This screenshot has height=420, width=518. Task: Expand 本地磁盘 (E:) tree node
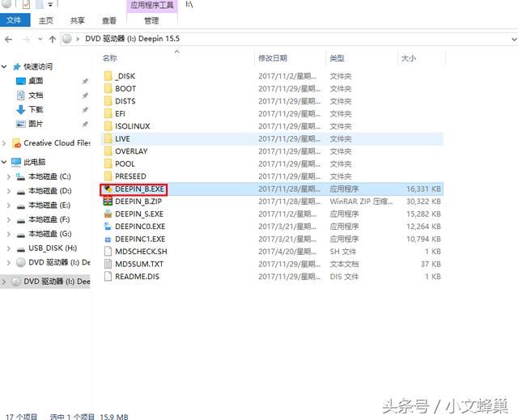coord(9,206)
